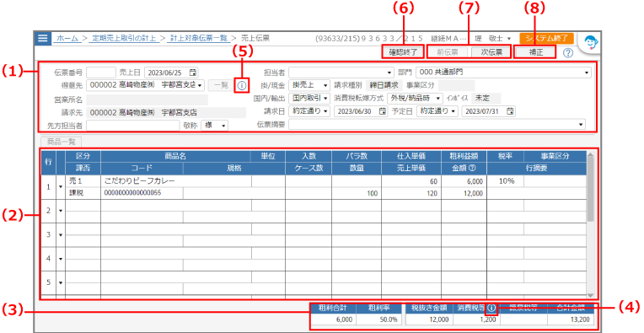Click 請求種別 value 締日請求
Viewport: 644px width, 333px height.
(384, 85)
